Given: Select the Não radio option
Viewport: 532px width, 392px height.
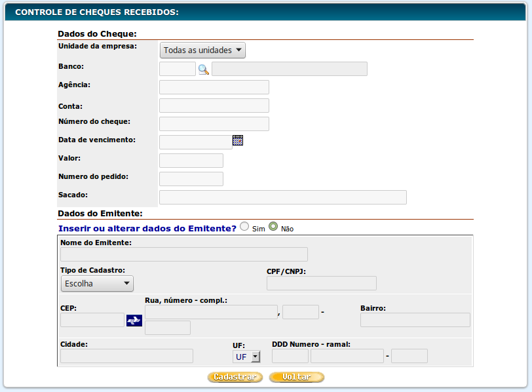Looking at the screenshot, I should 273,226.
